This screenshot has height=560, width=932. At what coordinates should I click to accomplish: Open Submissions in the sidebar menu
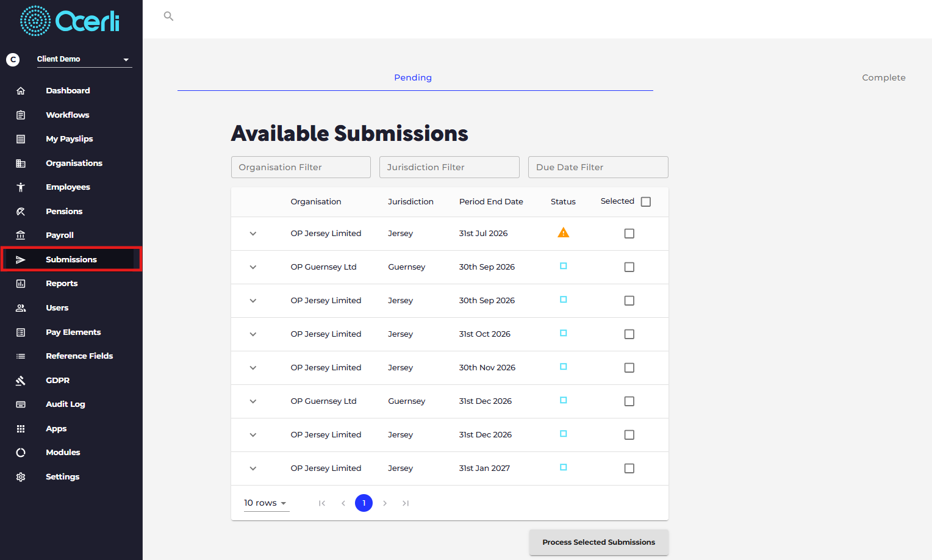click(71, 259)
